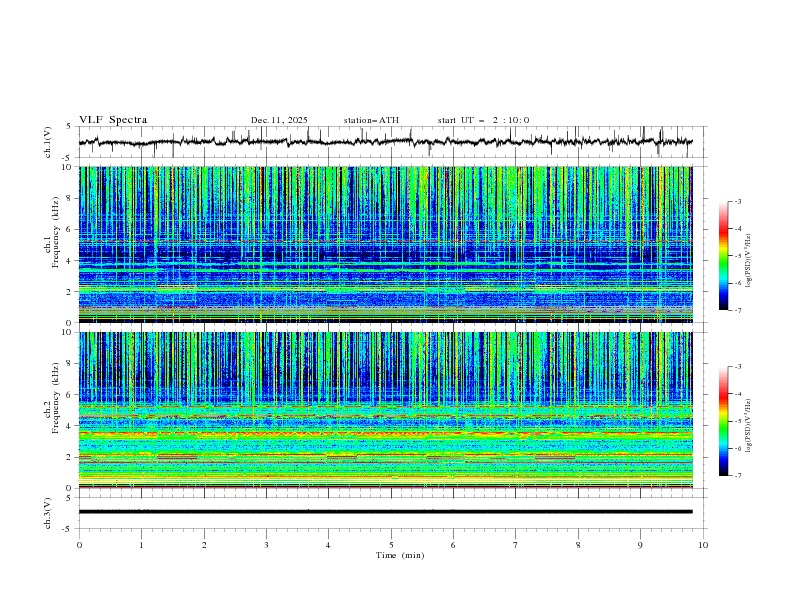This screenshot has width=792, height=612.
Task: Click time axis tick label '2'
Action: pyautogui.click(x=204, y=545)
